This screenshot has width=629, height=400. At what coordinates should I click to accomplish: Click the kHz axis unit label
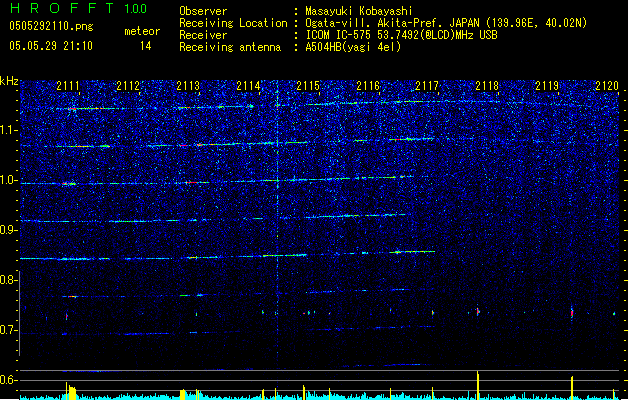(x=9, y=81)
